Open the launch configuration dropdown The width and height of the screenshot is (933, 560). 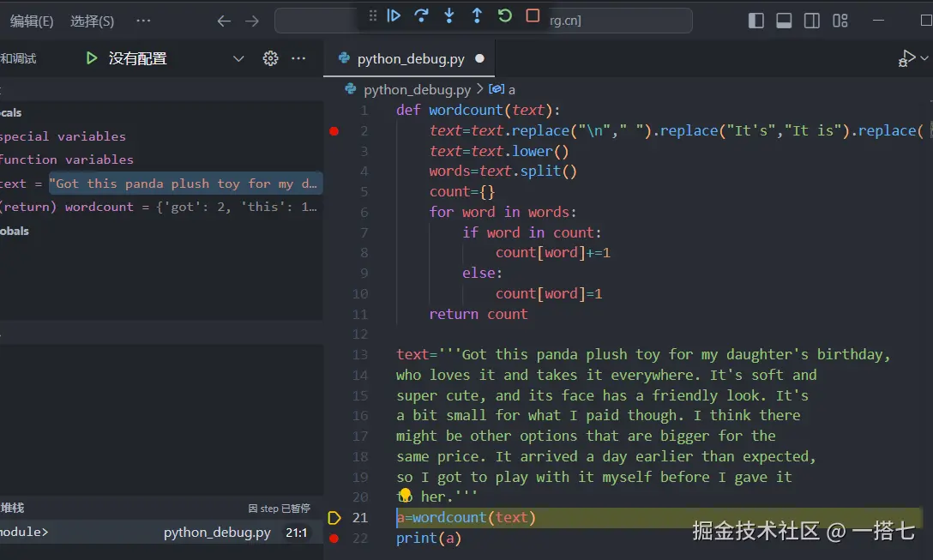point(238,58)
